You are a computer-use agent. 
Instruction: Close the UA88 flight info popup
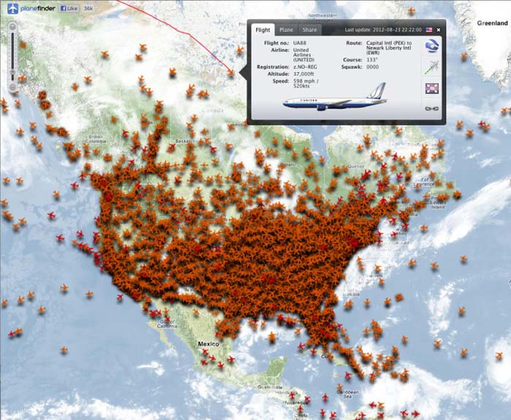coord(438,30)
